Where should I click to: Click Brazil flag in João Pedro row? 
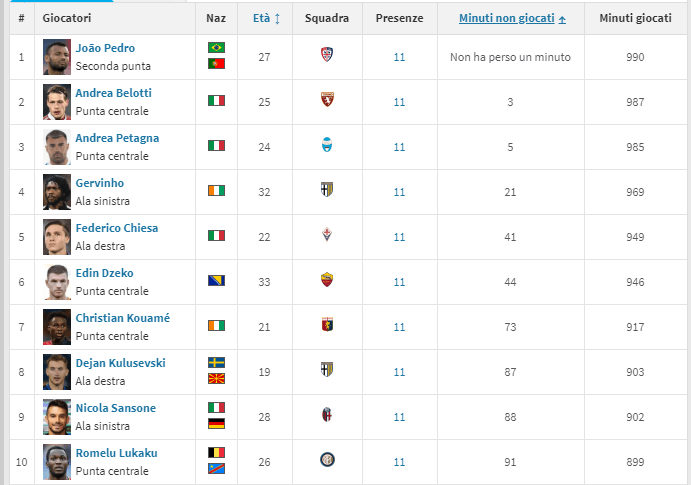tap(216, 47)
